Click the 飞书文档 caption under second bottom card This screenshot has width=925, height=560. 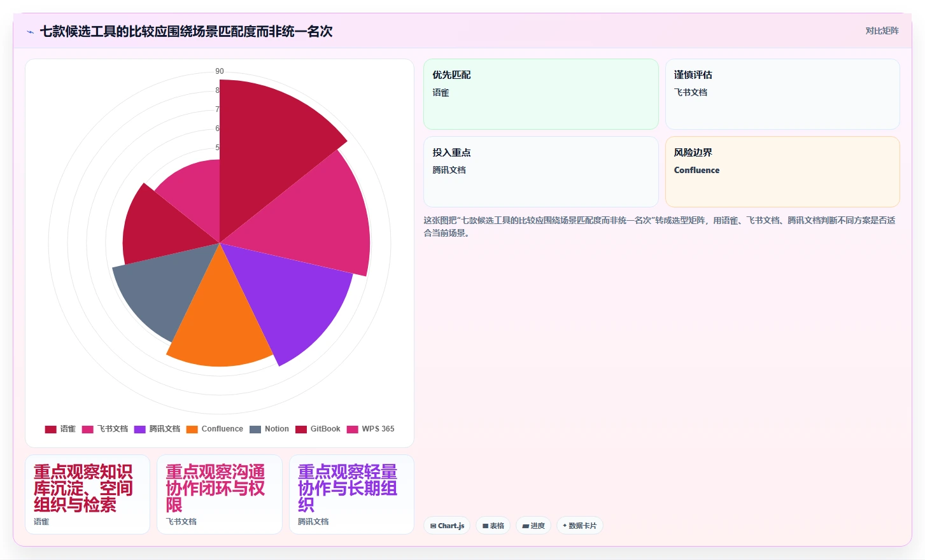pos(181,521)
